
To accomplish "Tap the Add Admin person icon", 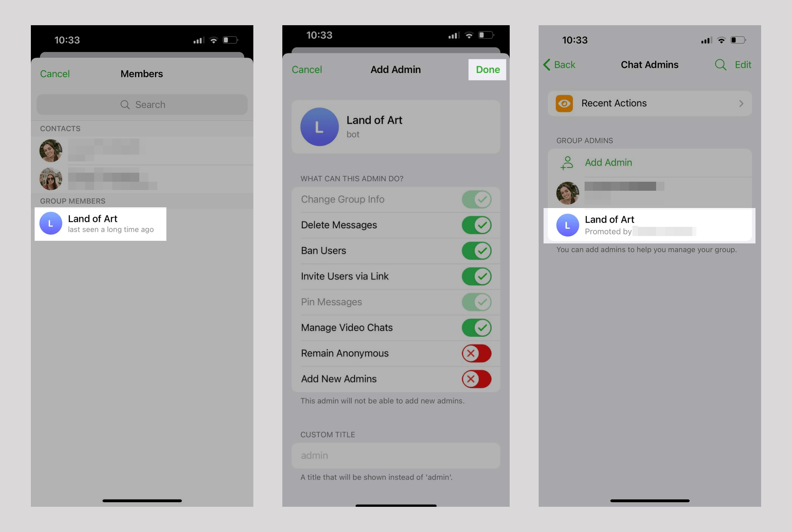I will pyautogui.click(x=566, y=162).
